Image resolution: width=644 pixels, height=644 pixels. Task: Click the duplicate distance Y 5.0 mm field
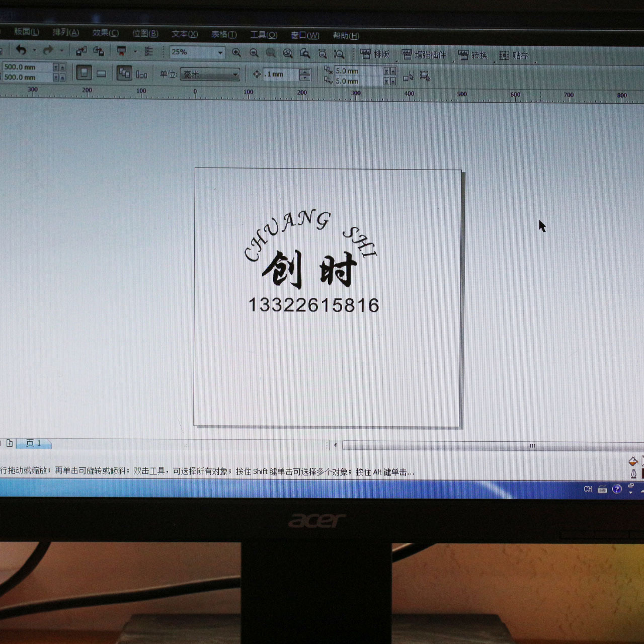359,80
